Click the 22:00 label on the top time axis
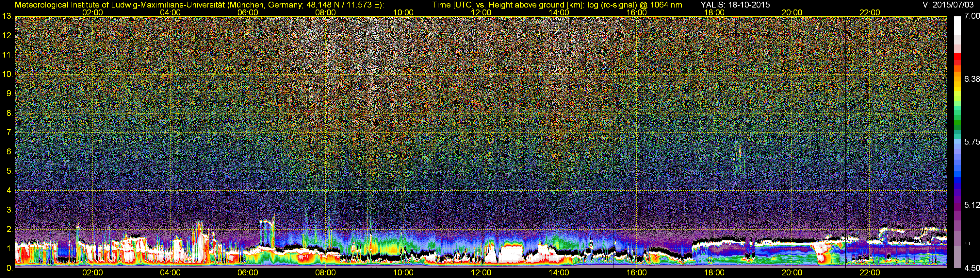 (870, 12)
